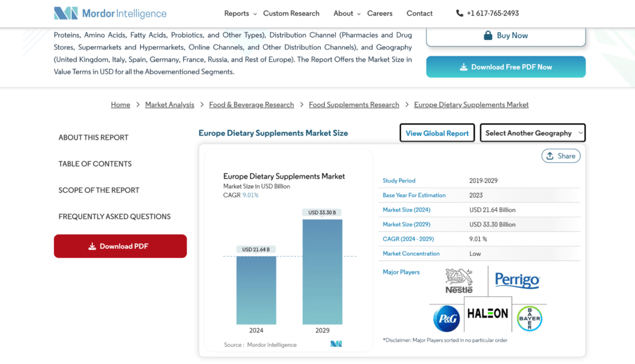Click the Share button

click(x=561, y=156)
